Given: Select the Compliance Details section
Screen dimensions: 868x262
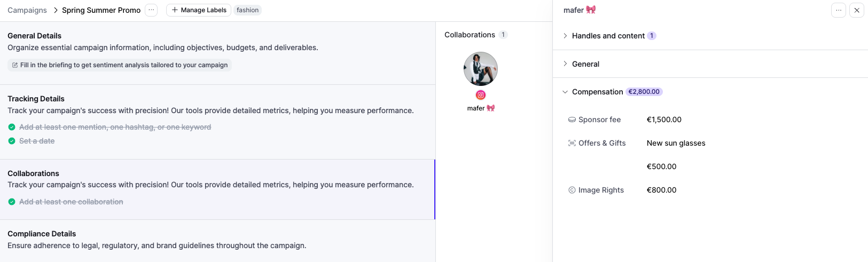Looking at the screenshot, I should point(42,234).
